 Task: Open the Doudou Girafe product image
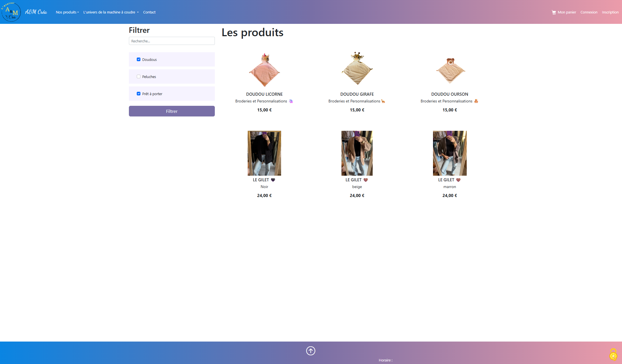click(x=357, y=68)
